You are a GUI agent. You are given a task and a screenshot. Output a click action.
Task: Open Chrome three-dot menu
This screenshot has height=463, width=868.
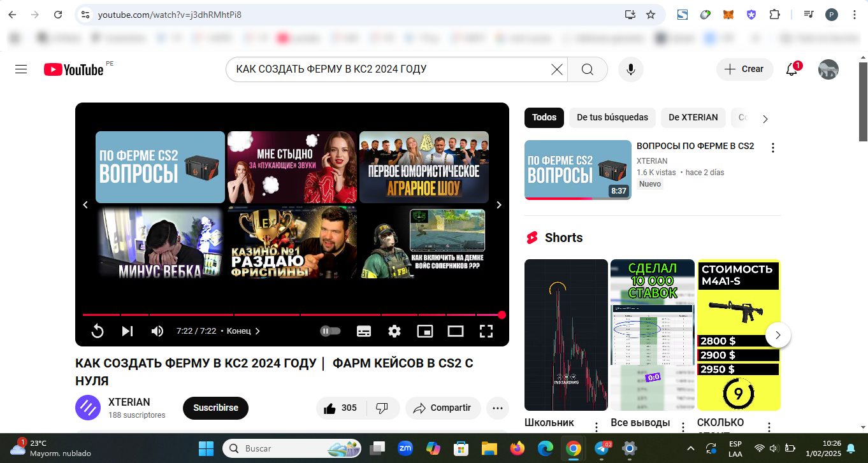click(x=855, y=15)
